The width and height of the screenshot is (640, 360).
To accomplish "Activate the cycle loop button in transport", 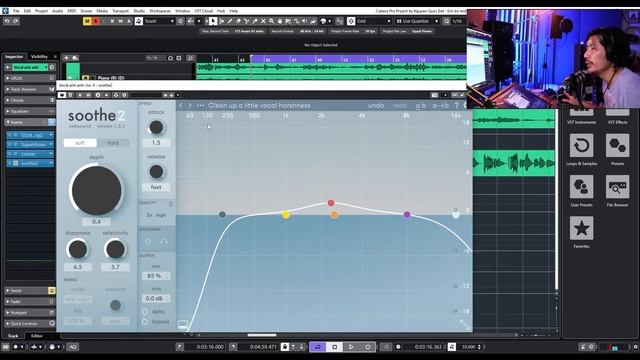I will click(318, 347).
